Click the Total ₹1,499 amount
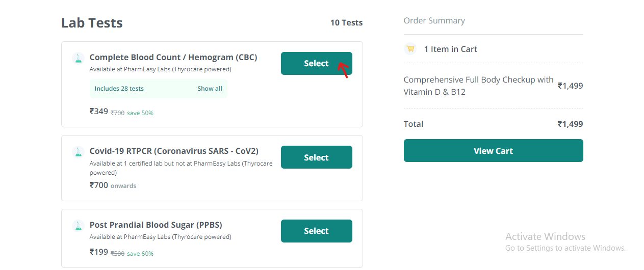Screen dimensions: 644x270 570,124
